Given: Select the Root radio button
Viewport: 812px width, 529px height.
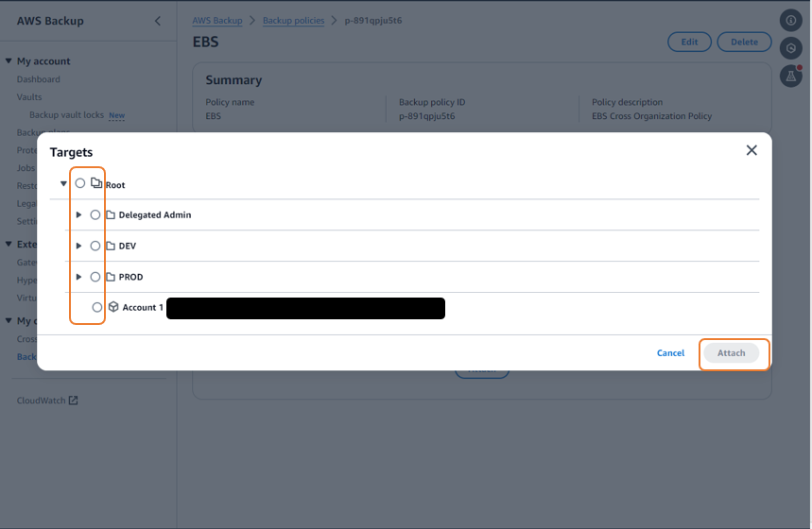Looking at the screenshot, I should pos(79,183).
